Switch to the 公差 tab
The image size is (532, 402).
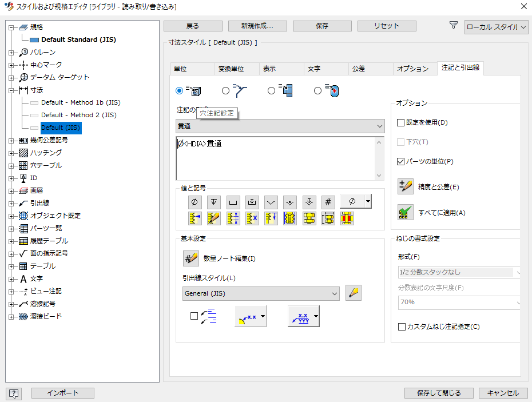click(370, 68)
